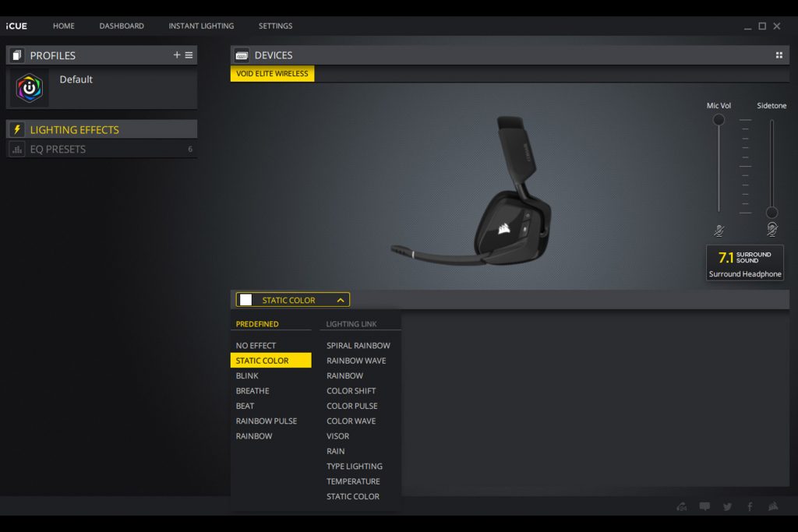
Task: Choose the Visor effect
Action: pyautogui.click(x=338, y=436)
